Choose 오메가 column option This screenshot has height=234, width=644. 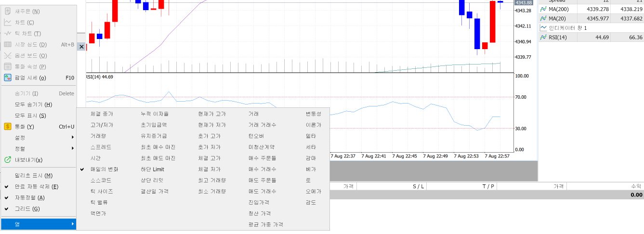tap(314, 192)
